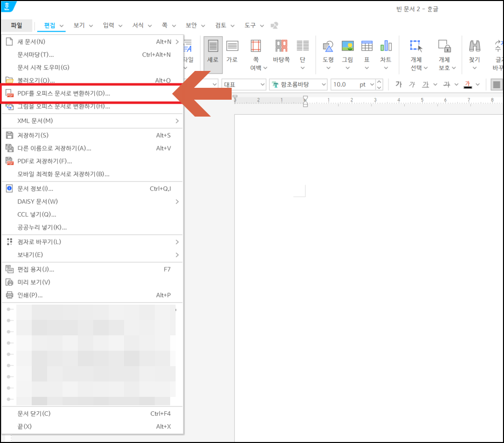Expand the 도구 tab dropdown arrow
This screenshot has height=443, width=504.
(x=262, y=26)
